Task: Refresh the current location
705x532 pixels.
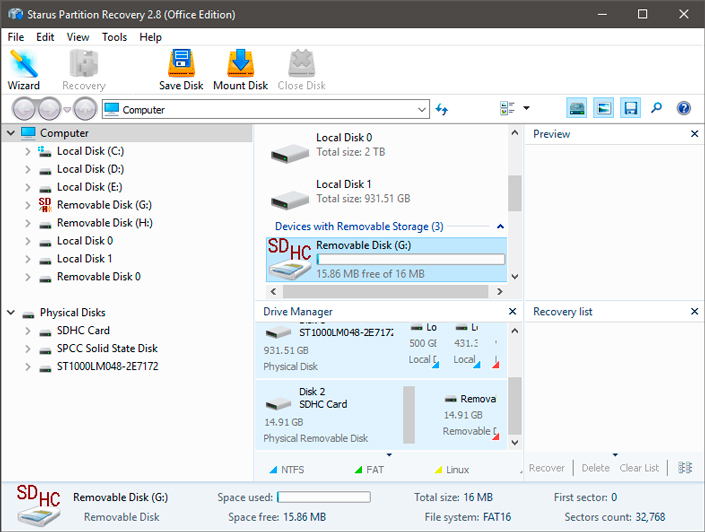Action: [442, 109]
